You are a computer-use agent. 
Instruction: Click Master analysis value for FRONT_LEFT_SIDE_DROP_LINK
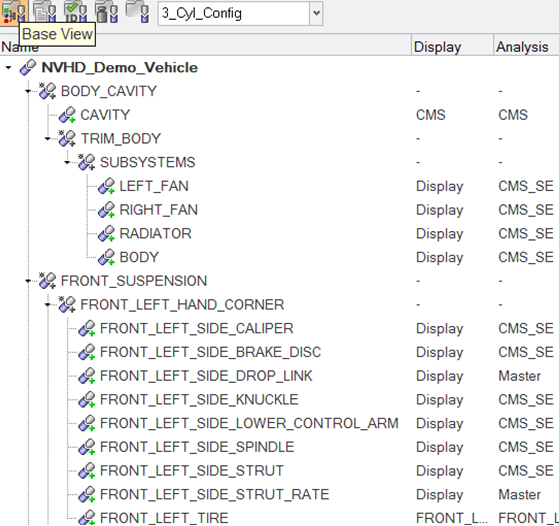[x=519, y=376]
